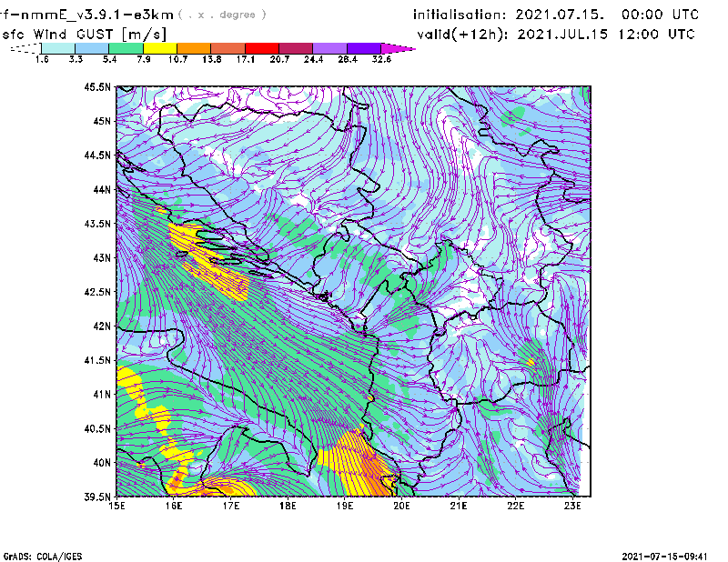Viewport: 728px width, 562px height.
Task: Click the '20E' longitude label
Action: (x=401, y=506)
